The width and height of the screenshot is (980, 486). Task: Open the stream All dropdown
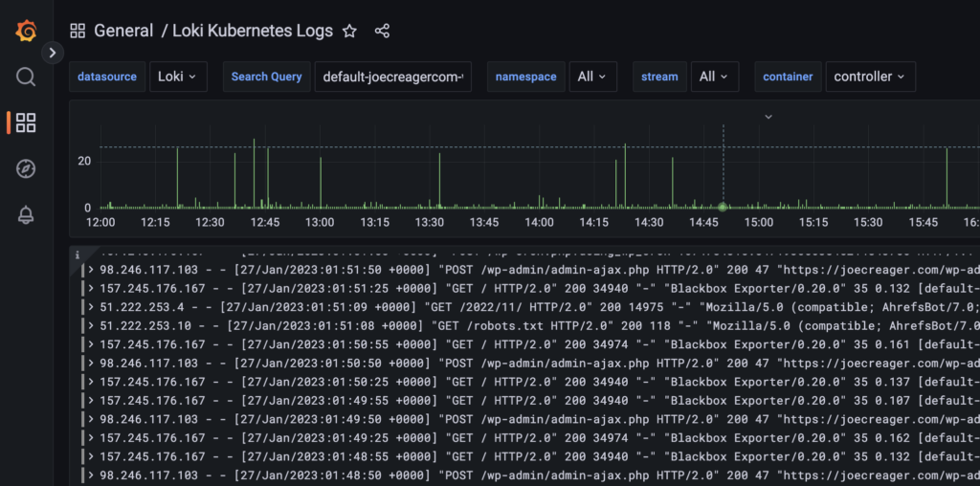tap(714, 77)
